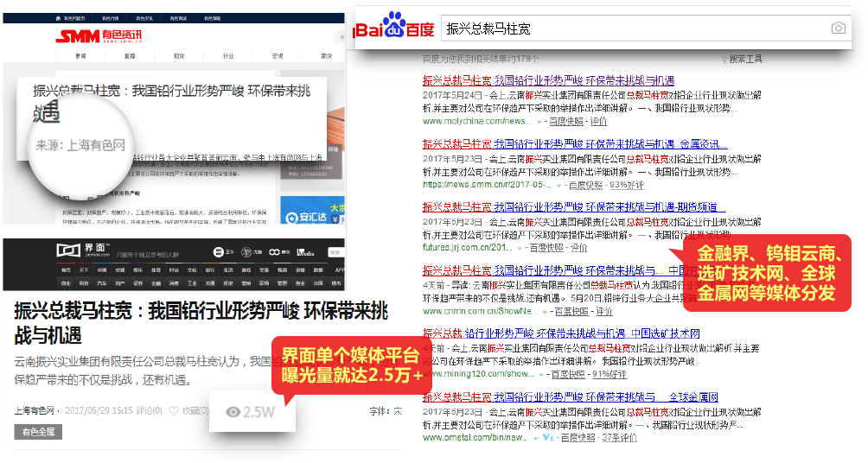The width and height of the screenshot is (868, 463).
Task: Click the home icon in SMM top bar
Action: click(58, 19)
